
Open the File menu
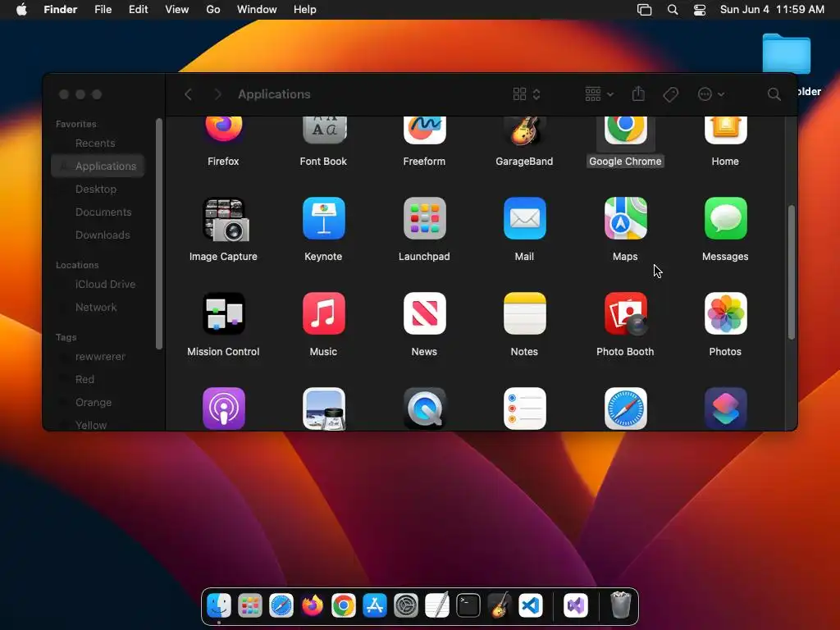(x=103, y=10)
